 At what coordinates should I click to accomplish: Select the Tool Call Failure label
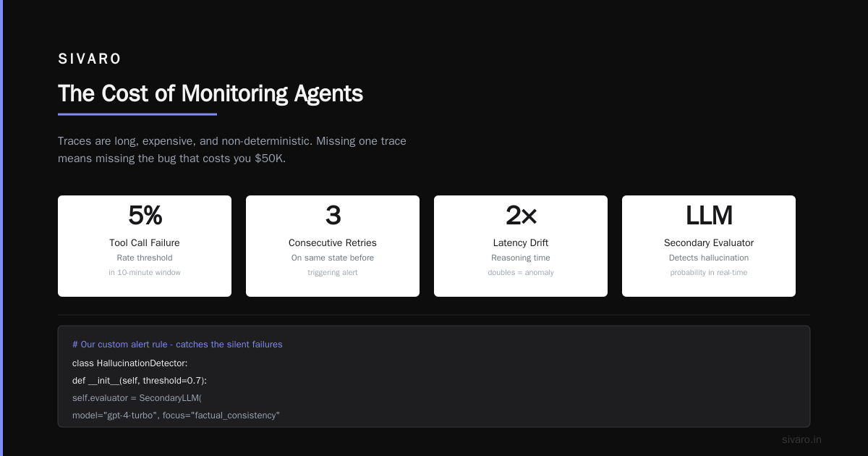tap(145, 243)
